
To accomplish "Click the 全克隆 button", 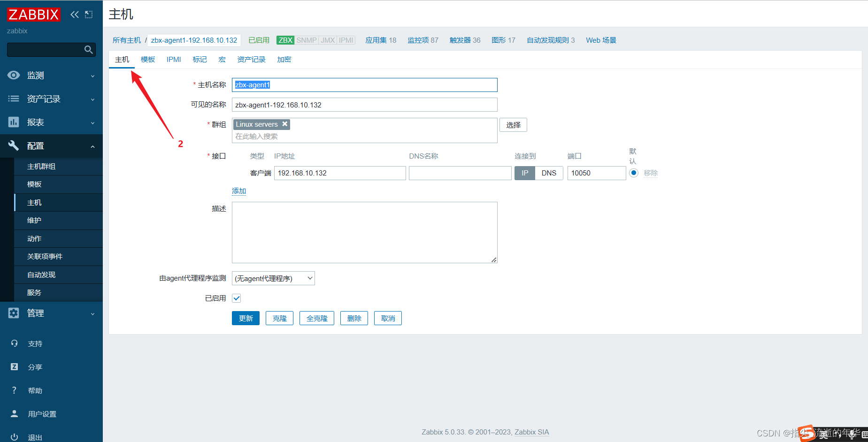I will click(x=317, y=318).
